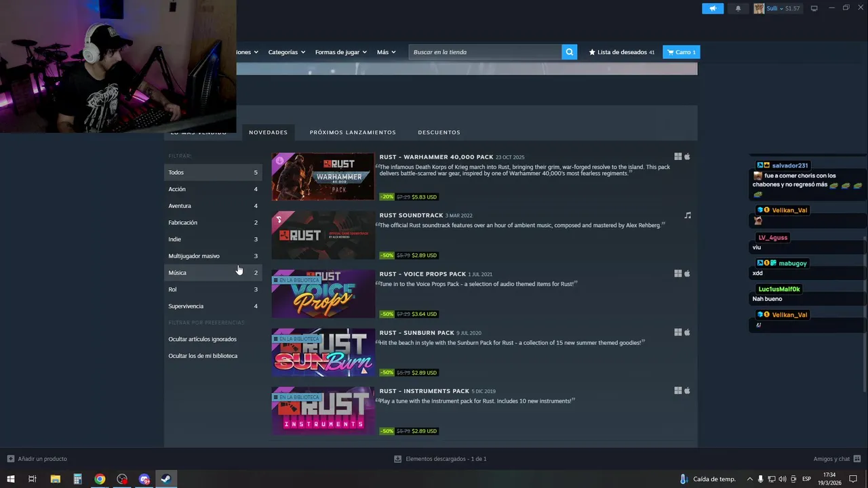Switch to the Descuentos tab
Screen dimensions: 868x488
pos(439,132)
